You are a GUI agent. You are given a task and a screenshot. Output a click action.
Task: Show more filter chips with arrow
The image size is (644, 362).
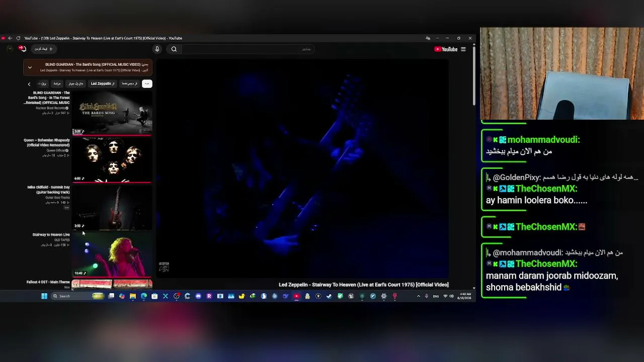click(29, 84)
